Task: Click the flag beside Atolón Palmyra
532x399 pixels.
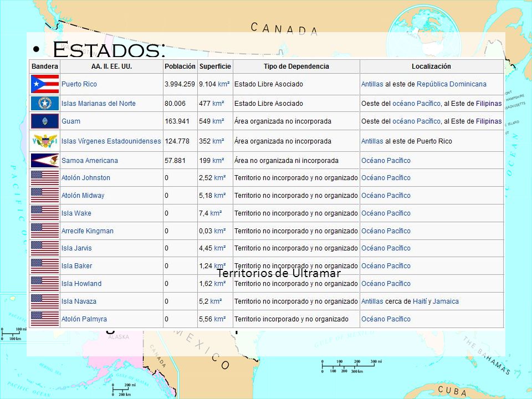Action: (45, 319)
